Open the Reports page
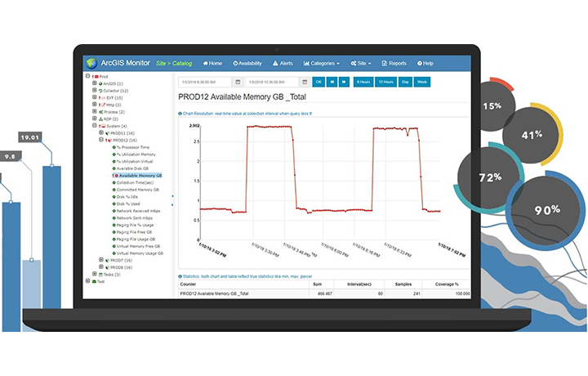The height and width of the screenshot is (376, 588). (394, 64)
